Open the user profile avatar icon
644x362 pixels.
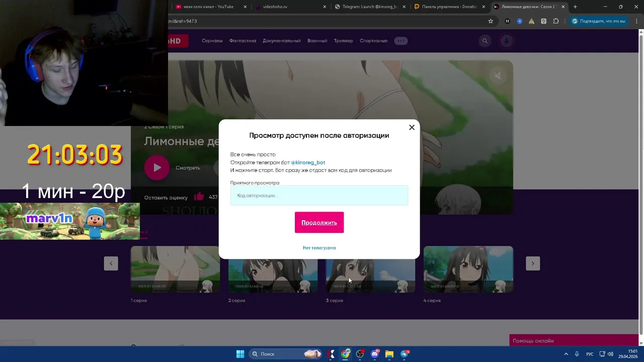pyautogui.click(x=506, y=41)
